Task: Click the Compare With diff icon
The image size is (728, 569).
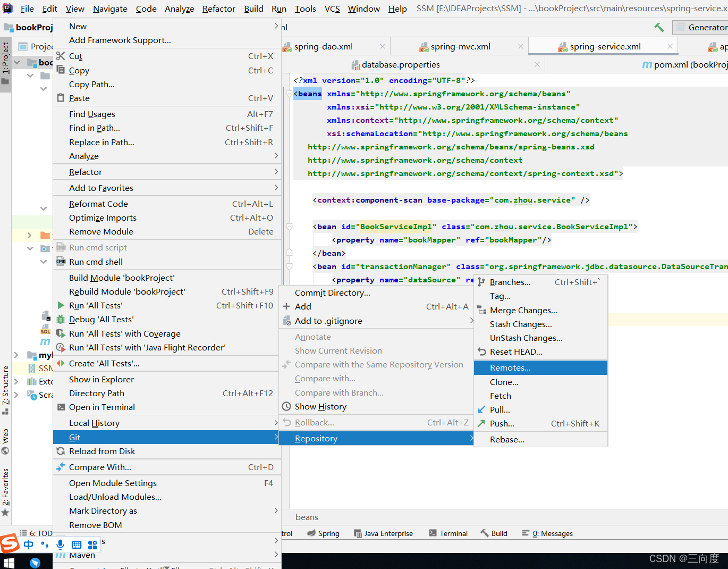Action: pos(61,467)
